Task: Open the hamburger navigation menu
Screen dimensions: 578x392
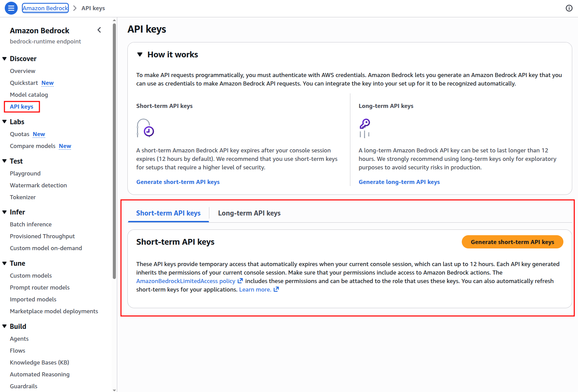Action: point(11,8)
